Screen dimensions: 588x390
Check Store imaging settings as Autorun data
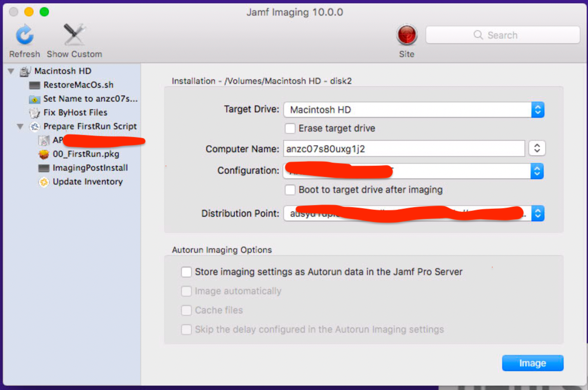click(x=186, y=272)
